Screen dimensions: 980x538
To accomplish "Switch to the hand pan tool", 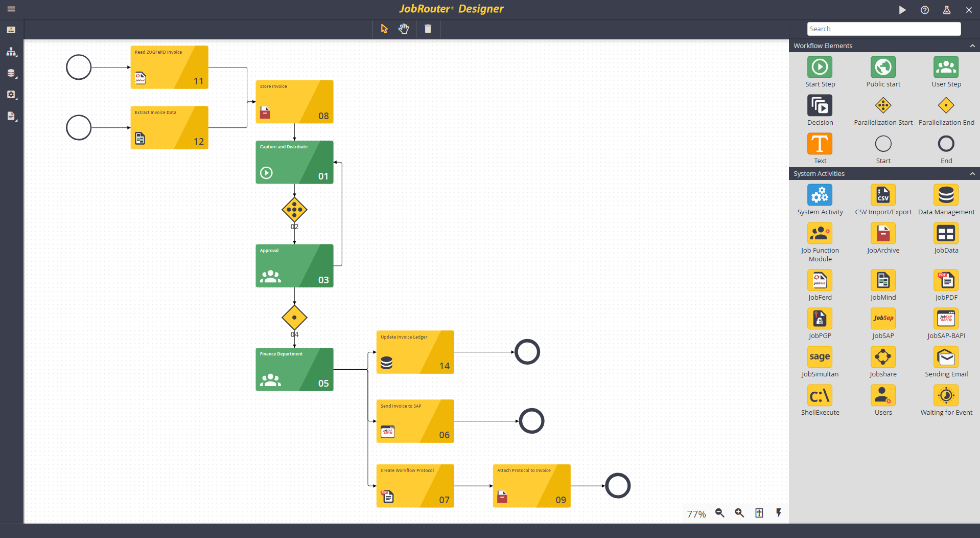I will point(404,29).
